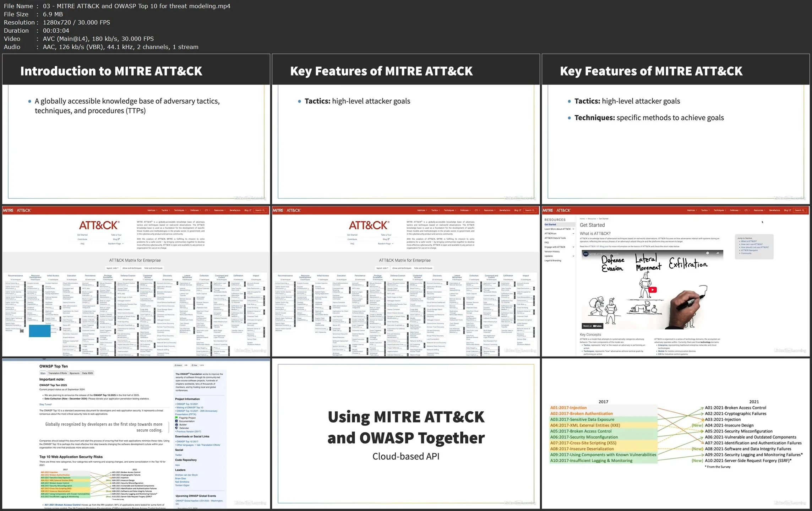The height and width of the screenshot is (511, 812).
Task: Click 'Previous Version (2017)' link
Action: (x=189, y=431)
